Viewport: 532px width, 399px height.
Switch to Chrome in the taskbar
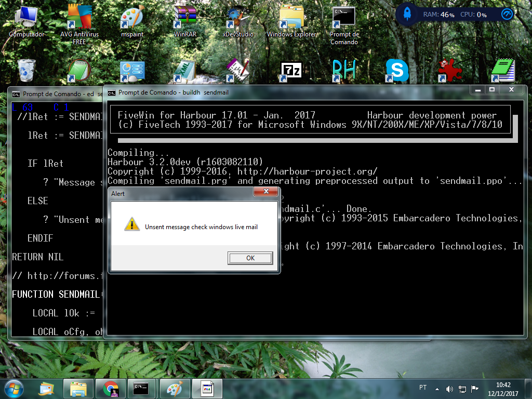[x=110, y=388]
